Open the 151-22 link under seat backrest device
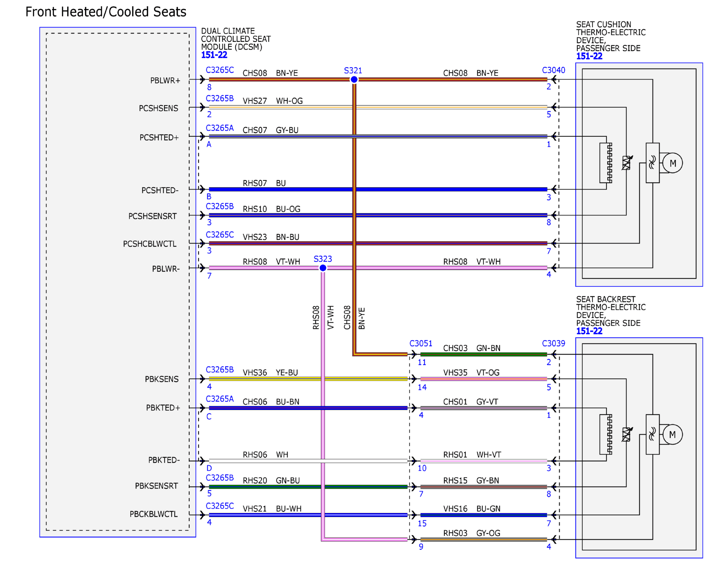This screenshot has width=728, height=563. click(589, 331)
